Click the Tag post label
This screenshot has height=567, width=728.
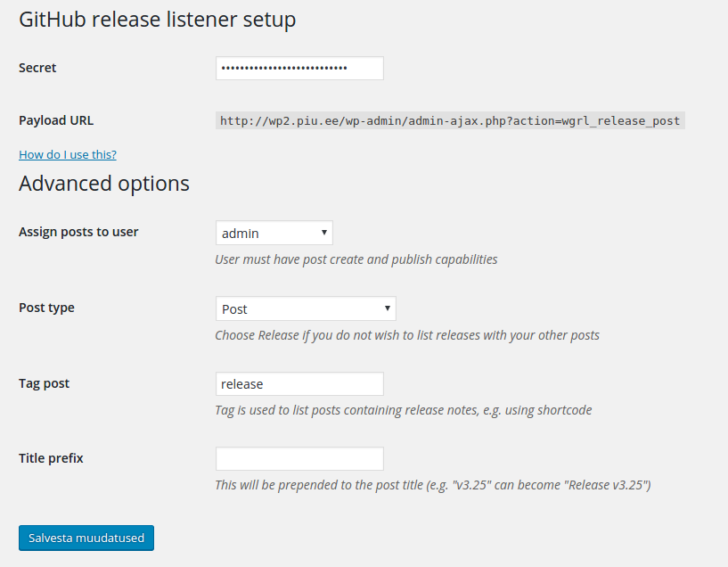44,383
